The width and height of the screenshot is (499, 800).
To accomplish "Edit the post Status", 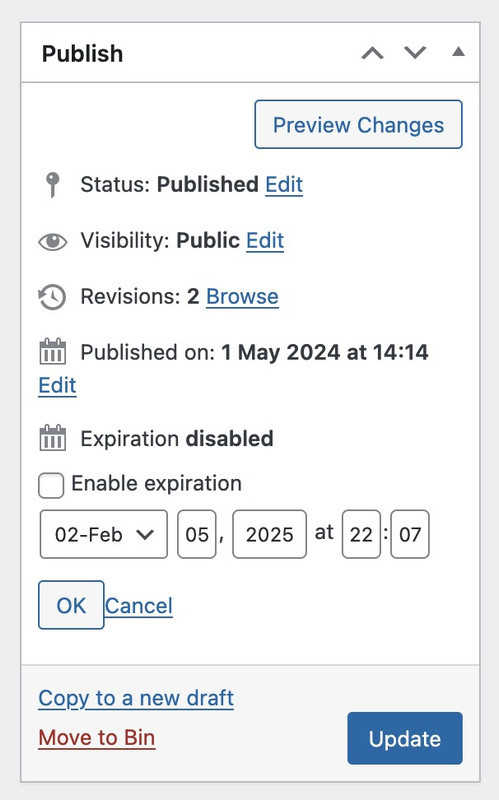I will coord(284,185).
